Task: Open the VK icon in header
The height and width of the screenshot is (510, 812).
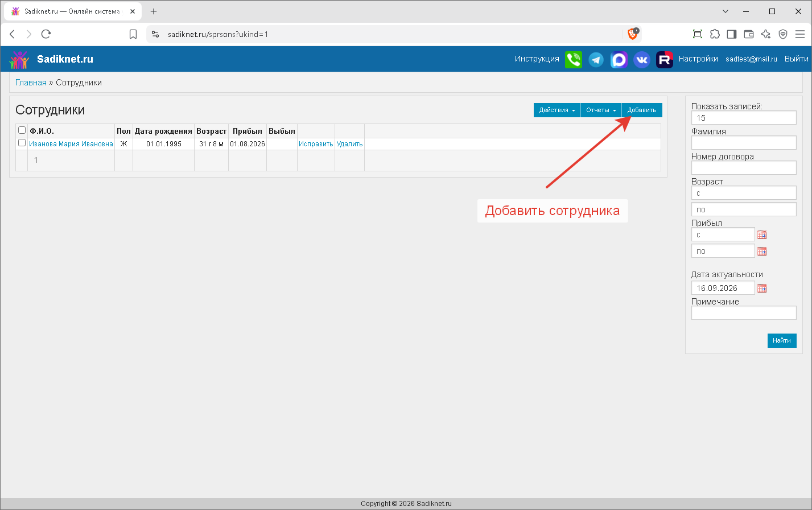Action: (x=642, y=59)
